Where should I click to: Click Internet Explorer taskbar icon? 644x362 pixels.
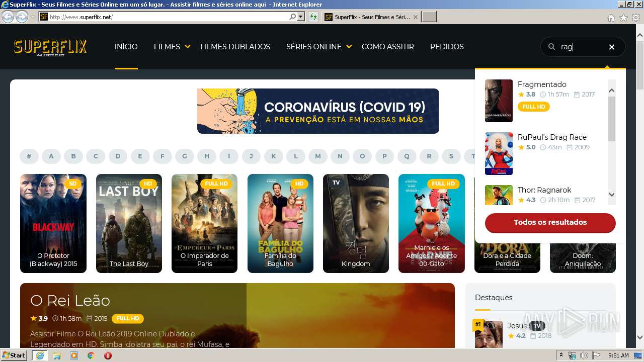tap(39, 355)
